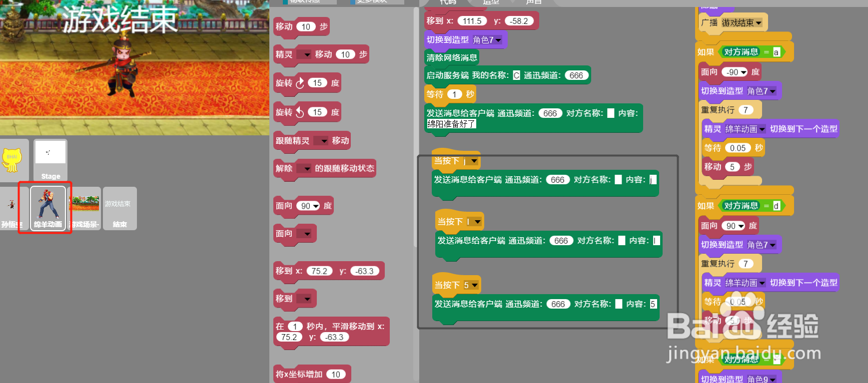Image resolution: width=868 pixels, height=383 pixels.
Task: Click the clockwise rotate arrow icon
Action: (x=300, y=83)
